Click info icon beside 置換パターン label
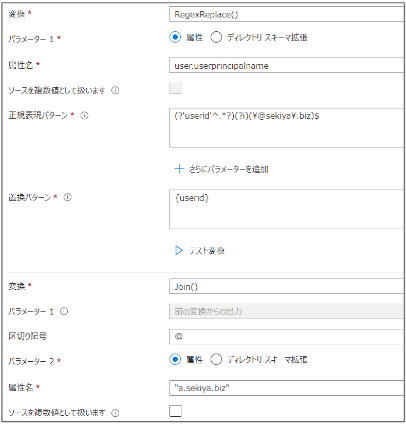Viewport: 406px width, 425px height. click(68, 197)
